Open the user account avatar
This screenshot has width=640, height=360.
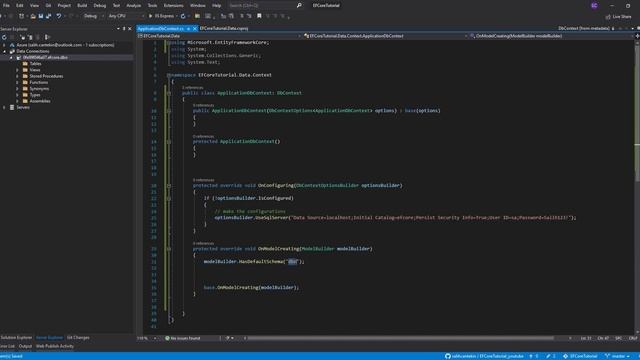click(594, 6)
